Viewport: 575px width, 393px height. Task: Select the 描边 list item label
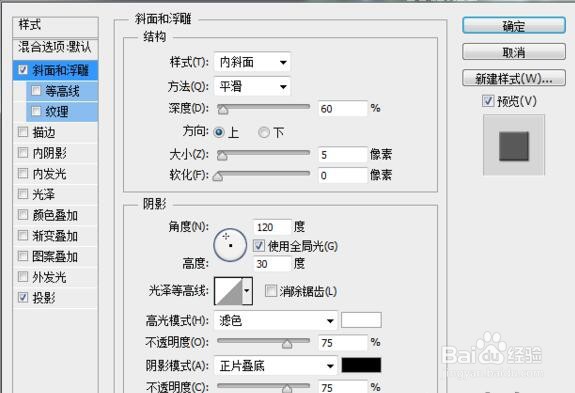pos(44,132)
